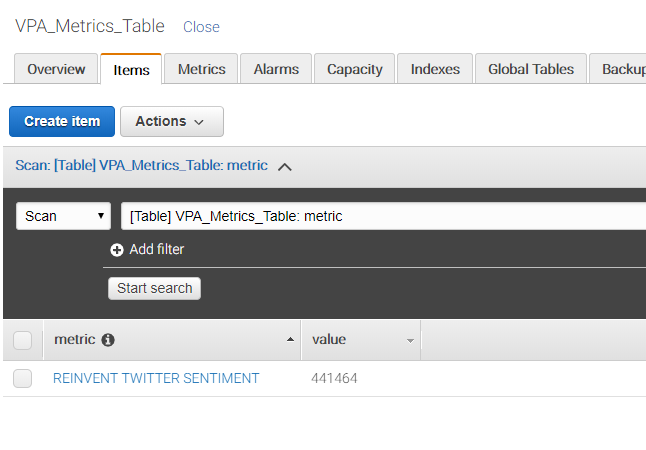Click the VPA_Metrics_Table title
The width and height of the screenshot is (646, 450).
[x=90, y=26]
